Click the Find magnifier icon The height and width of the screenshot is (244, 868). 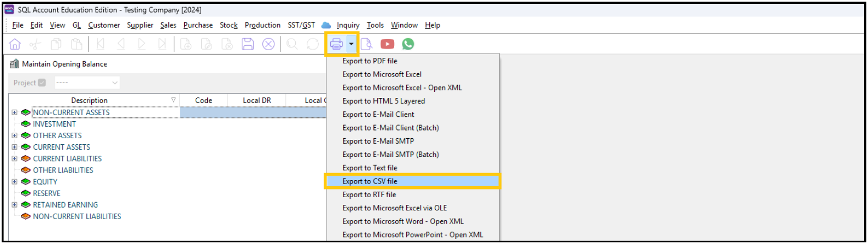coord(292,44)
